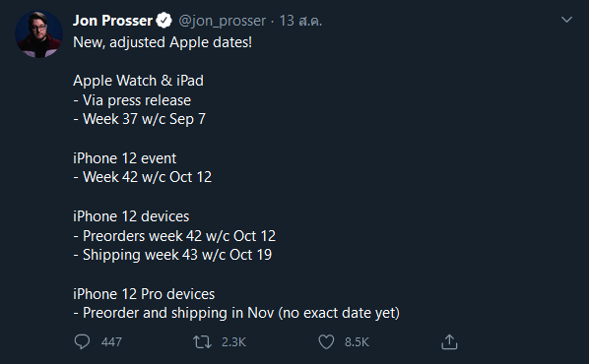This screenshot has width=589, height=364.
Task: Click the blue verified badge
Action: [x=164, y=21]
